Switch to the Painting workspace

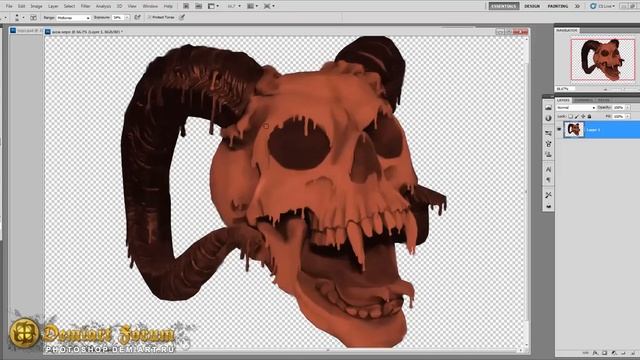click(x=558, y=6)
